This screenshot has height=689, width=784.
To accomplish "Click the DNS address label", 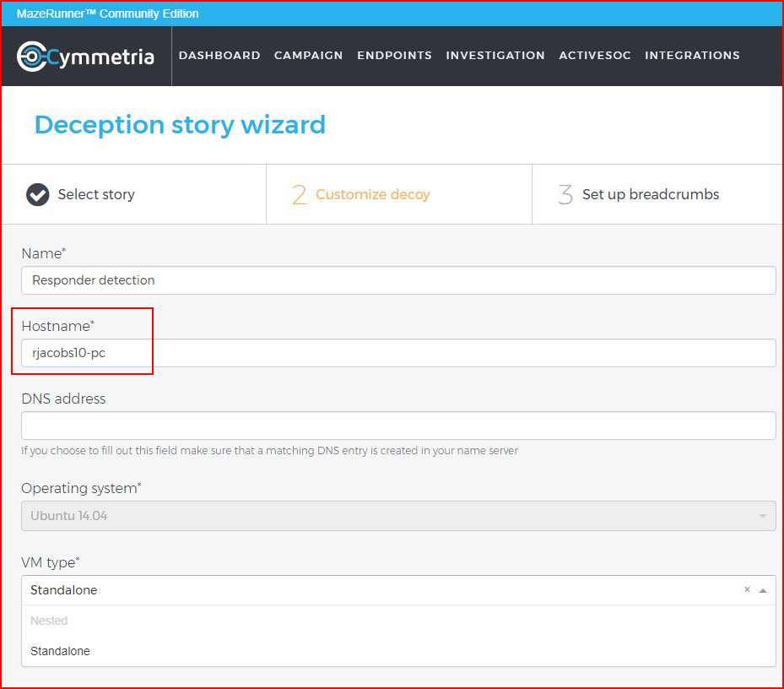I will tap(63, 399).
